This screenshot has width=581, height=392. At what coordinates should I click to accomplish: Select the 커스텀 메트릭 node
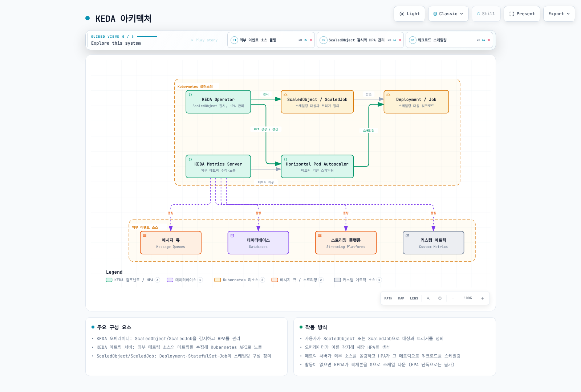(433, 243)
